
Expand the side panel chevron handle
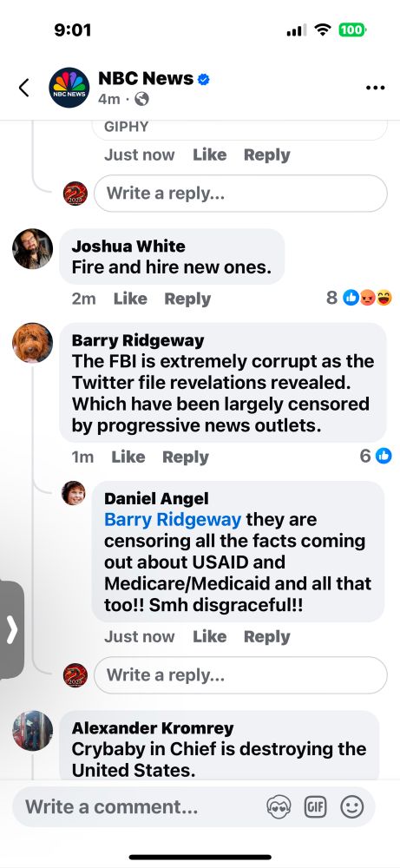click(11, 630)
